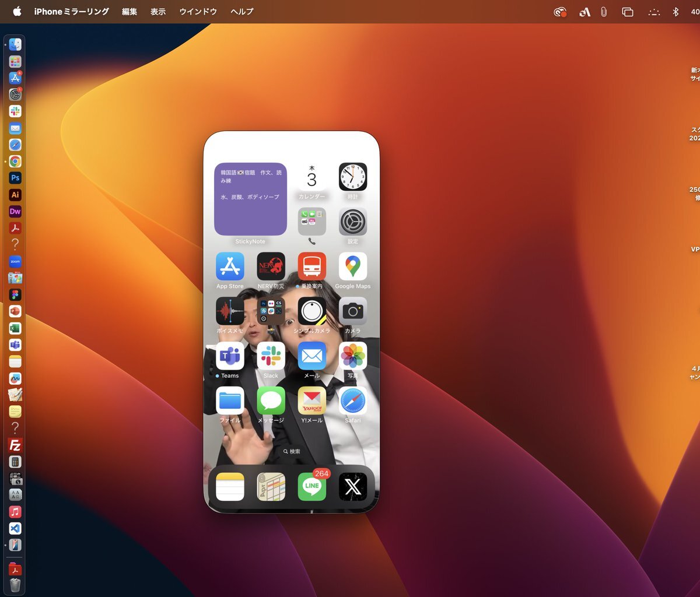This screenshot has width=700, height=597.
Task: Launch Dreamweaver from the Mac Dock
Action: pos(15,212)
